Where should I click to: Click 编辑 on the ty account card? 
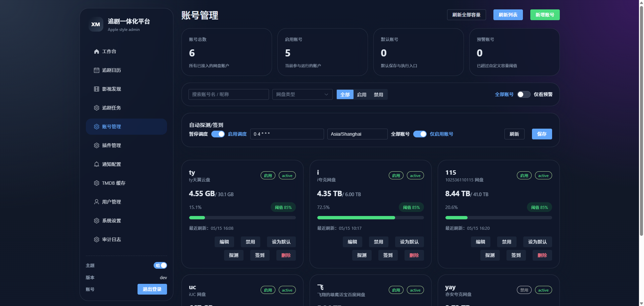point(224,242)
